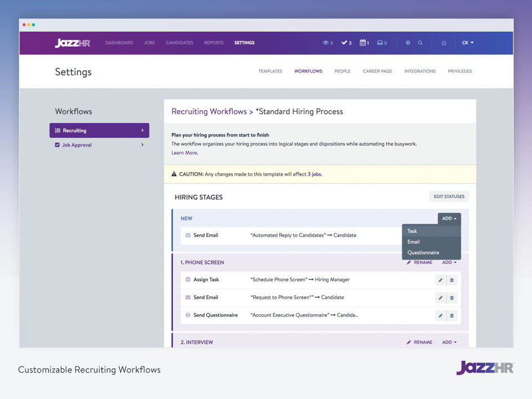The height and width of the screenshot is (399, 532).
Task: Select "Questionnaire" from the open ADD menu
Action: [423, 252]
